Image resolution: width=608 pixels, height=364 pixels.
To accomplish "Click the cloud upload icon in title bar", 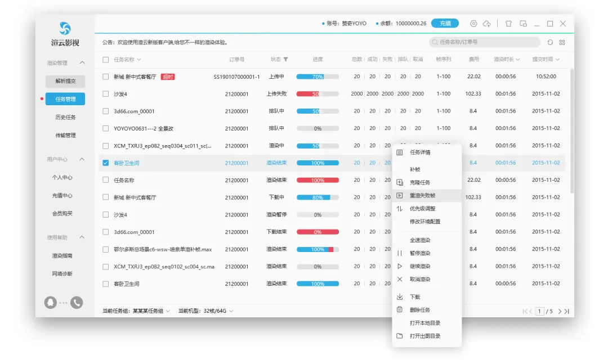I will tap(487, 24).
